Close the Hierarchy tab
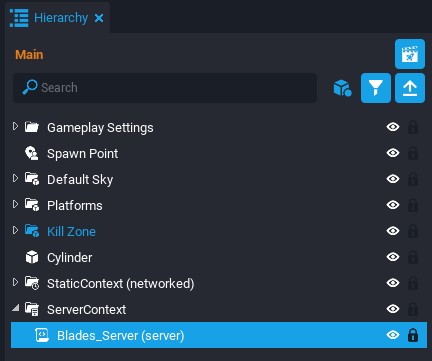 (99, 18)
